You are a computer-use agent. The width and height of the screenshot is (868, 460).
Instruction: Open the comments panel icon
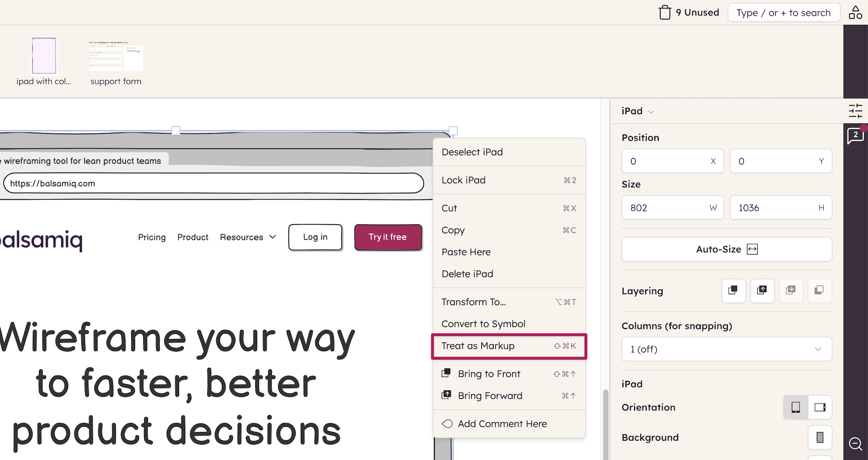pyautogui.click(x=855, y=136)
